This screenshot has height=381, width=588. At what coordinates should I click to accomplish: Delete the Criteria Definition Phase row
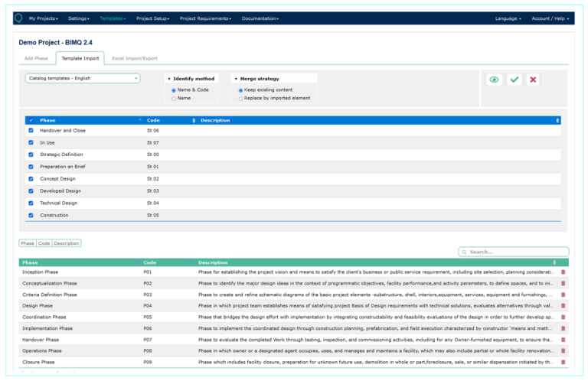[563, 295]
